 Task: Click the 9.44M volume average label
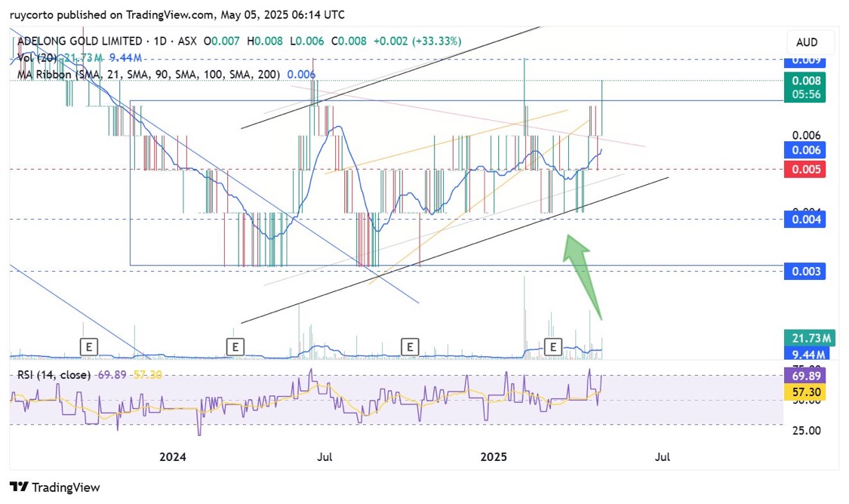tap(807, 354)
